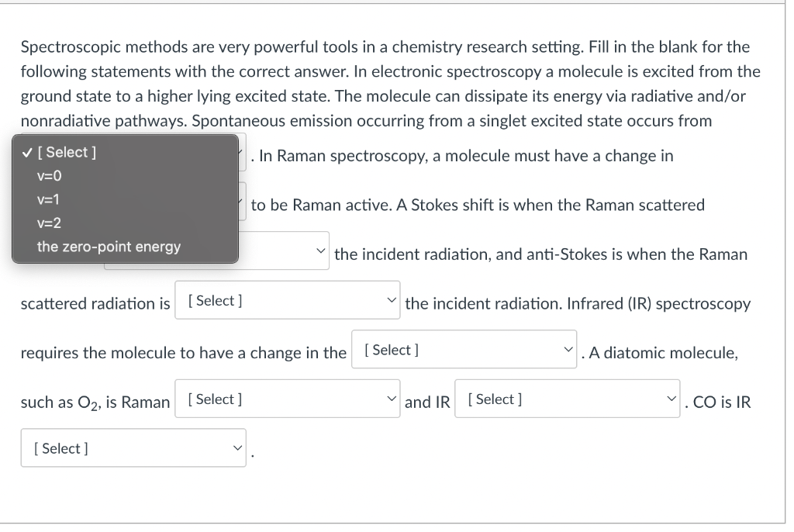Image resolution: width=794 pixels, height=532 pixels.
Task: Open the dropdown after change in the
Action: 464,349
